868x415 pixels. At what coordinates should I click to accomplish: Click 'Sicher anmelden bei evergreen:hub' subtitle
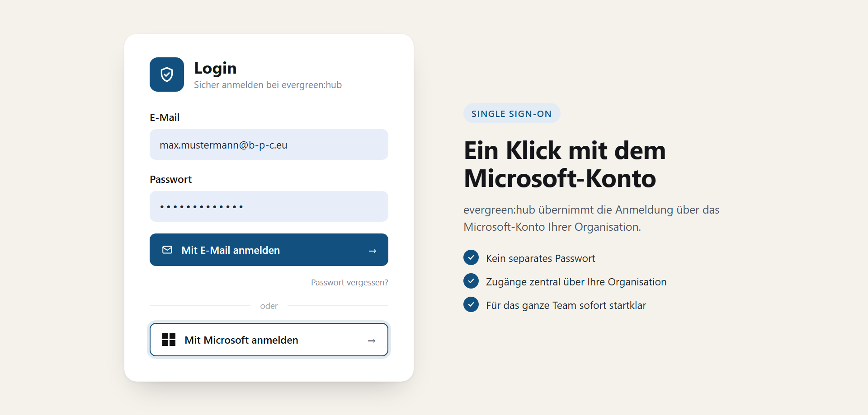point(268,85)
